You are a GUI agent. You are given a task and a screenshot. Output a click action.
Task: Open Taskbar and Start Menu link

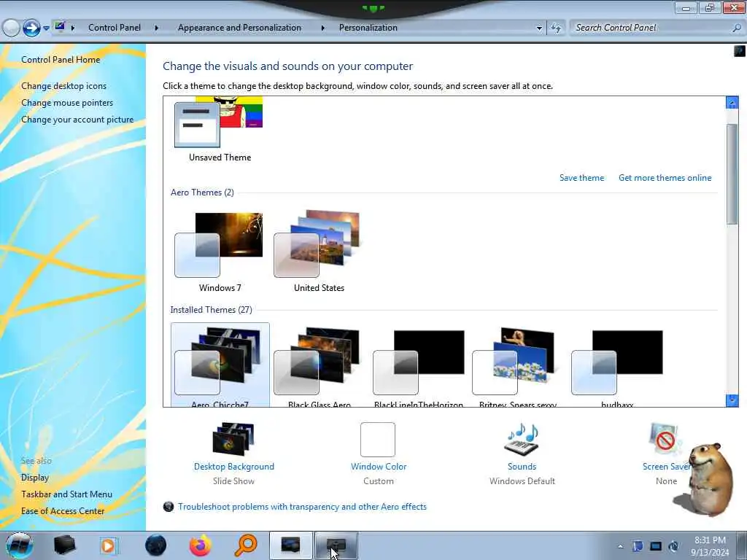[66, 494]
